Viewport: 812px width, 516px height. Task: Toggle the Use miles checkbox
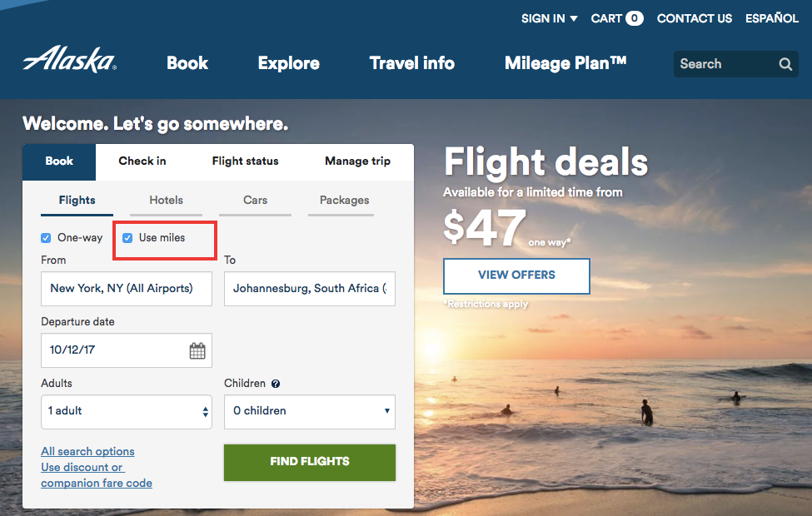(127, 238)
